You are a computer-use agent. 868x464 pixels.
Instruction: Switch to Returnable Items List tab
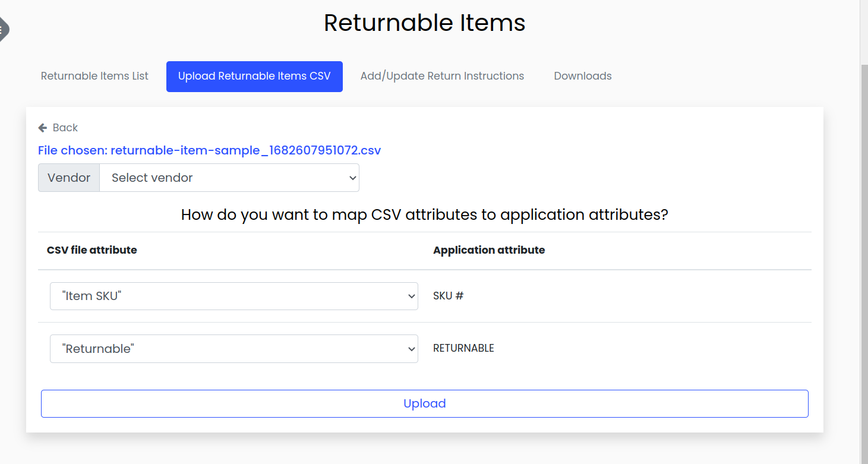point(94,76)
